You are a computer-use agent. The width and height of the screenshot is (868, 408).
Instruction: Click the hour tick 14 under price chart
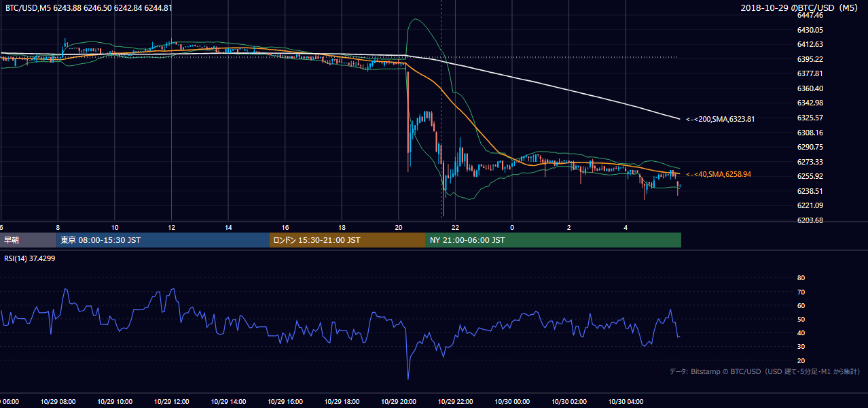228,227
